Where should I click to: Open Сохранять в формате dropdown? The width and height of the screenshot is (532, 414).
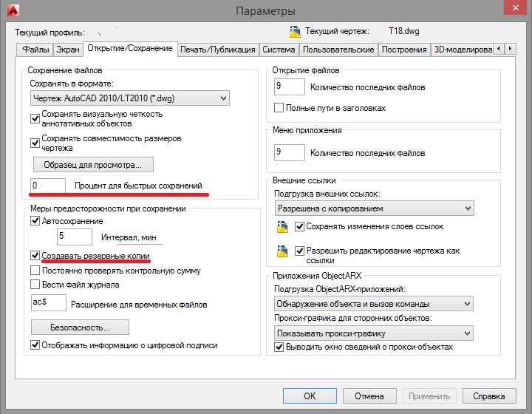coord(130,98)
